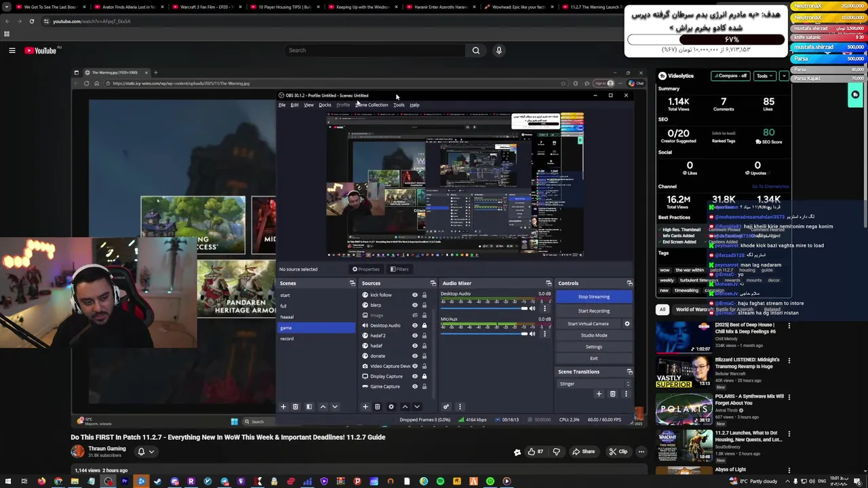This screenshot has width=868, height=488.
Task: Unlock the Display Capture source lock
Action: pyautogui.click(x=425, y=376)
